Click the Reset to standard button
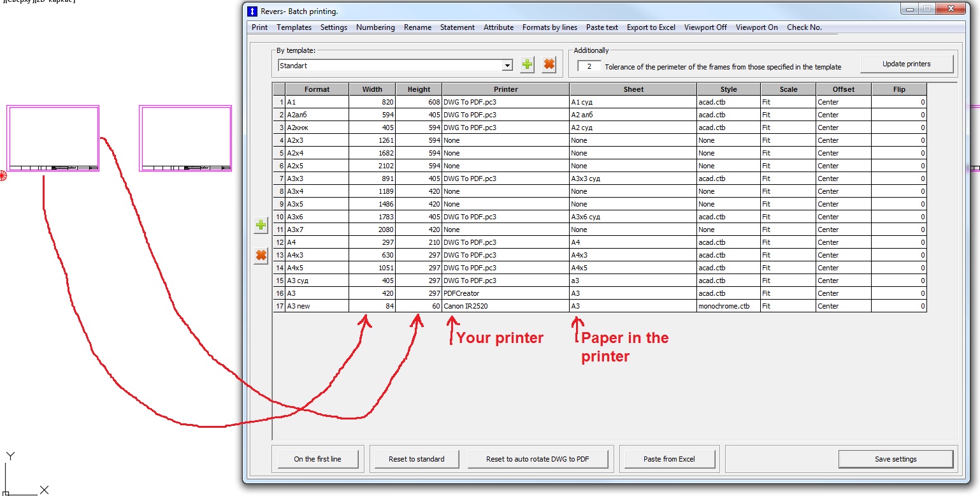Image resolution: width=980 pixels, height=496 pixels. [x=416, y=458]
